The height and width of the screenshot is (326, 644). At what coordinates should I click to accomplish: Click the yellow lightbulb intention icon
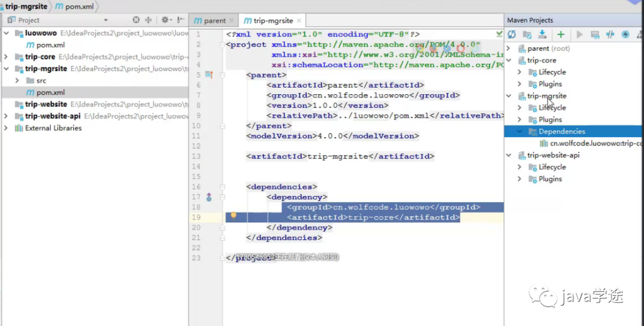point(233,216)
